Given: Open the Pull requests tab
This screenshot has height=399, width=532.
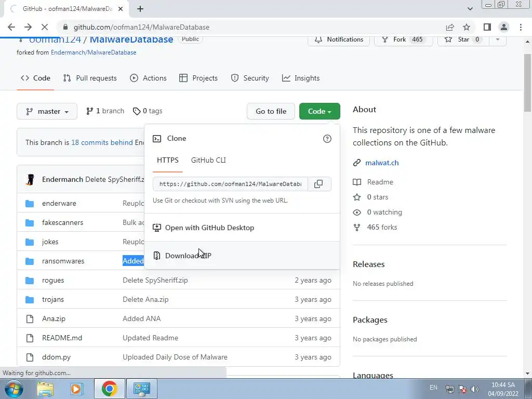Looking at the screenshot, I should coord(90,78).
